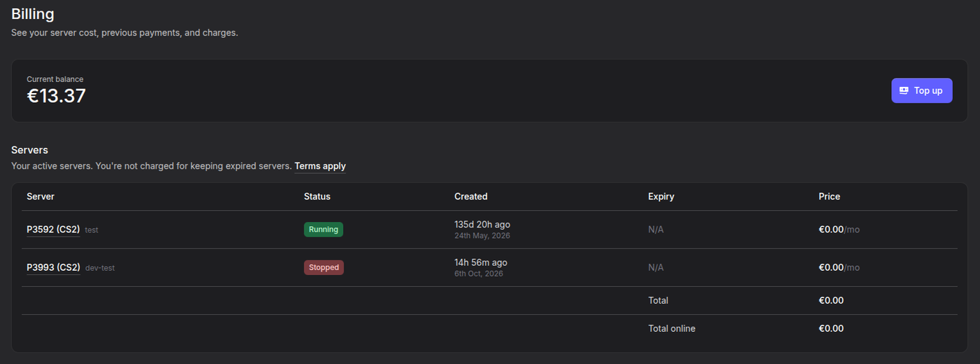Click the Price column header

[x=829, y=196]
